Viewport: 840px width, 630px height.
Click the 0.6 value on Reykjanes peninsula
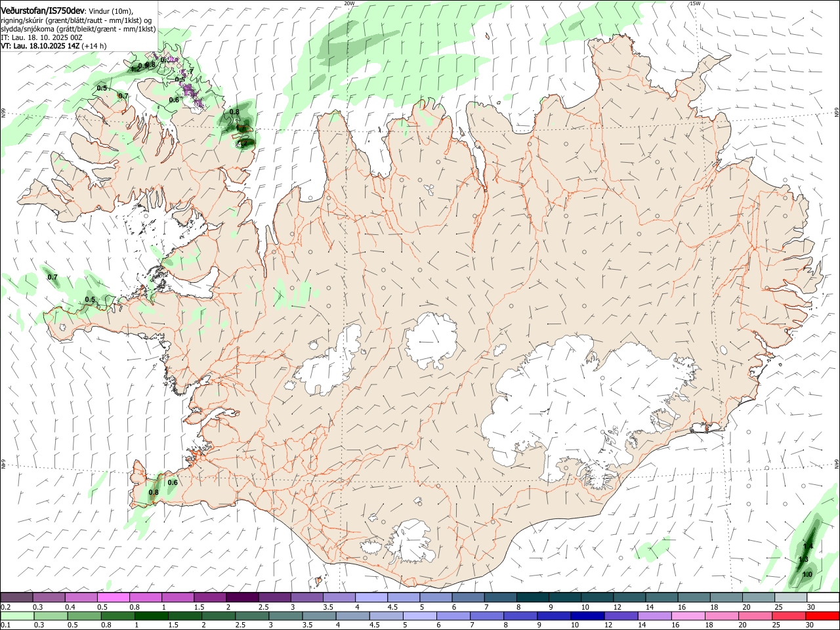173,482
